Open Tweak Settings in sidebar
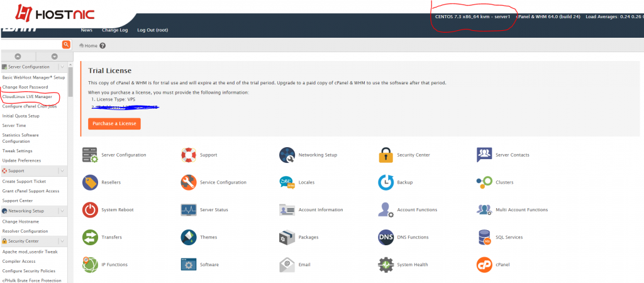This screenshot has width=644, height=283. (x=17, y=151)
